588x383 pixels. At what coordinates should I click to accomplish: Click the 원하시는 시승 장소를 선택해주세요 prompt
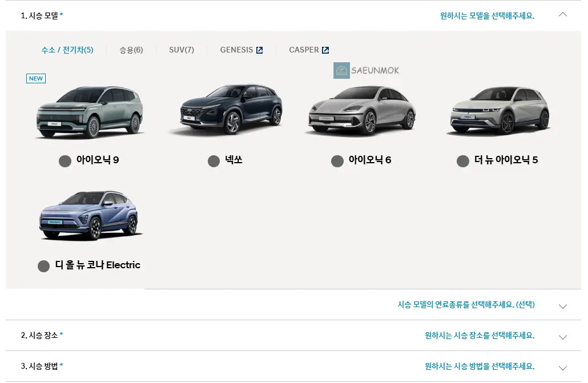480,335
